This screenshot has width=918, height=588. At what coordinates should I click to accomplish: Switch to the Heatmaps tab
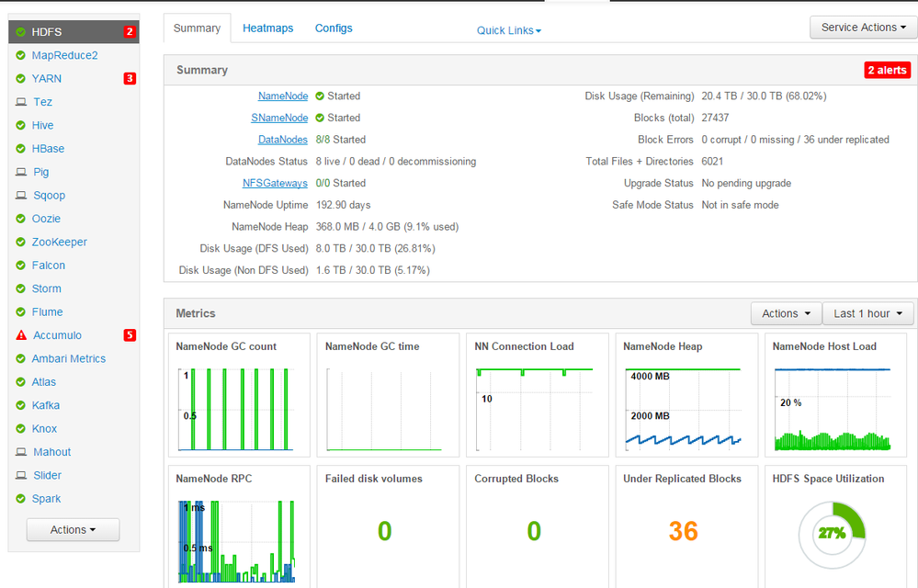click(267, 28)
